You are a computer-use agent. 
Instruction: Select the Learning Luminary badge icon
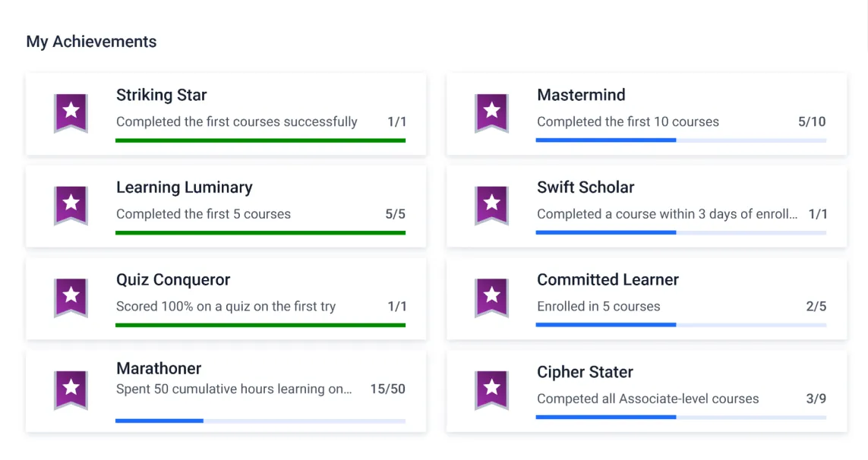pyautogui.click(x=71, y=205)
